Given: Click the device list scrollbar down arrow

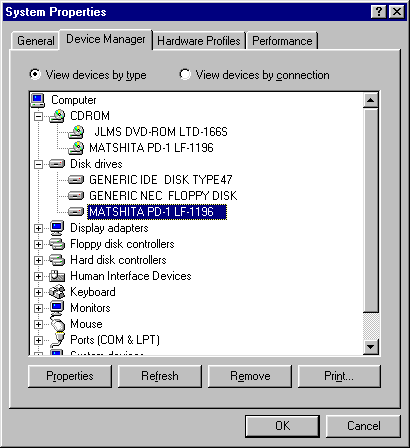Looking at the screenshot, I should point(371,347).
